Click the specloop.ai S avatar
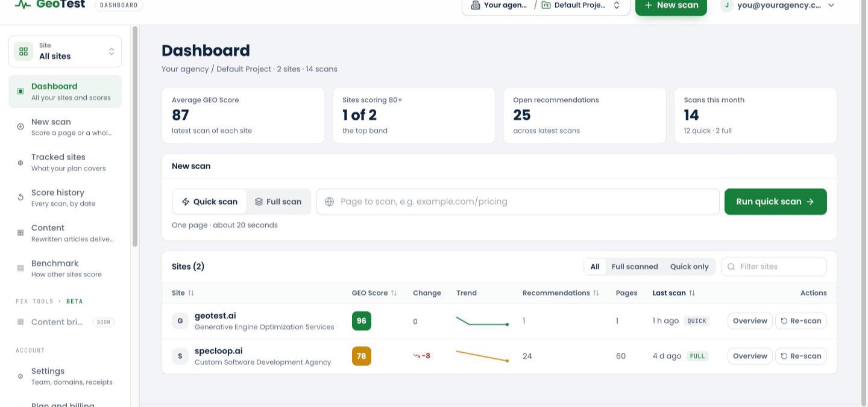Screen dimensions: 868x407 [x=180, y=356]
